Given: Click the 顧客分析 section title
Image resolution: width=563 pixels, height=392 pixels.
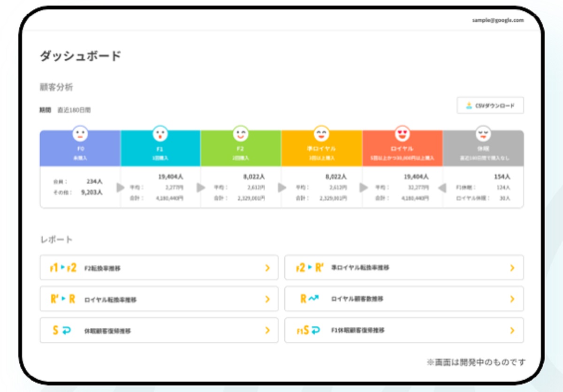Looking at the screenshot, I should pyautogui.click(x=56, y=87).
